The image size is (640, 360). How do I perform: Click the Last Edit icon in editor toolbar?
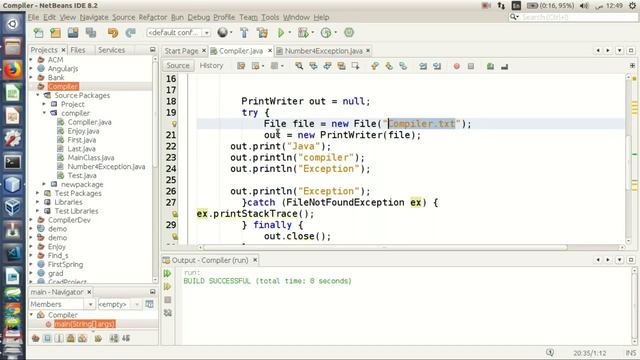coord(241,66)
